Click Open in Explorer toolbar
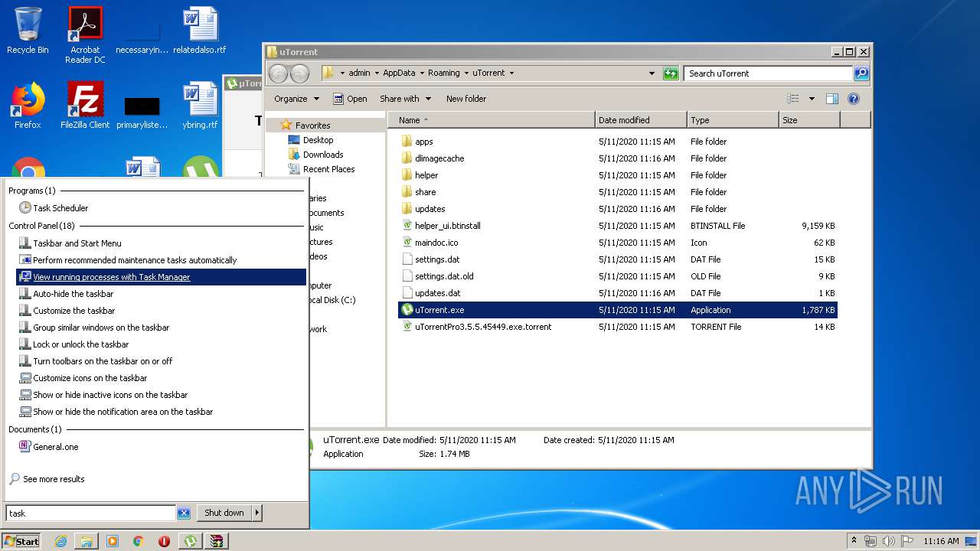The image size is (980, 551). [x=351, y=99]
